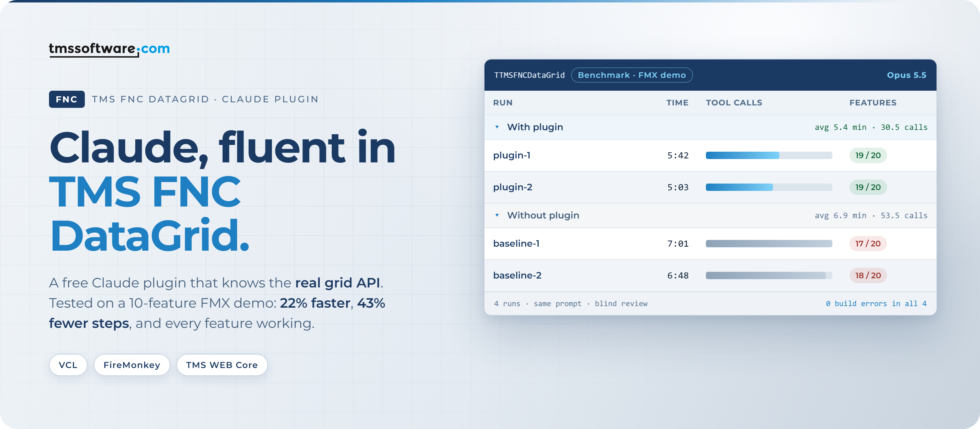This screenshot has height=429, width=980.
Task: Click the 19/20 badge for plugin-1
Action: [x=868, y=155]
